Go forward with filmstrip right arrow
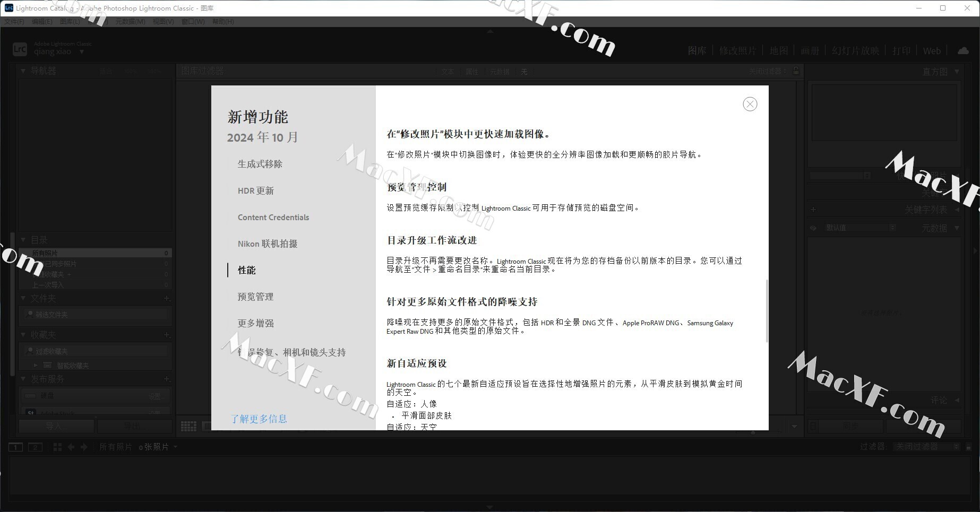The image size is (980, 512). point(84,447)
